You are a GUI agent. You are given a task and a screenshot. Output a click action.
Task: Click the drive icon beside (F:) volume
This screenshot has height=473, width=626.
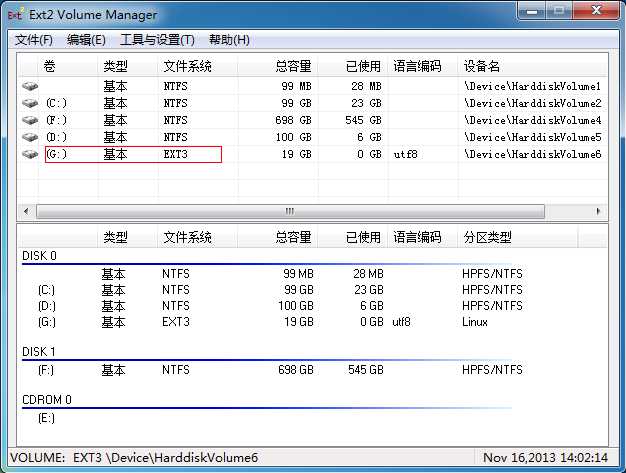(x=30, y=120)
